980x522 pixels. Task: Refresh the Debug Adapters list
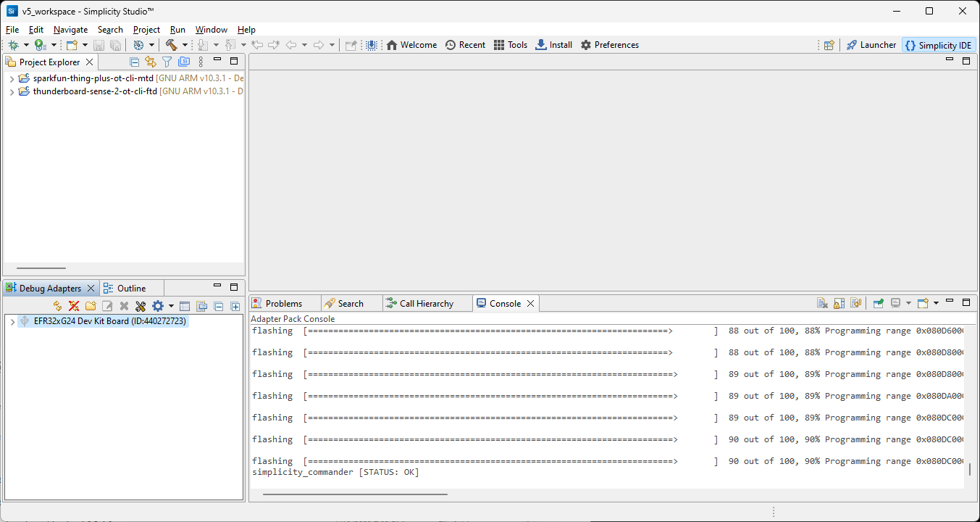coord(56,305)
